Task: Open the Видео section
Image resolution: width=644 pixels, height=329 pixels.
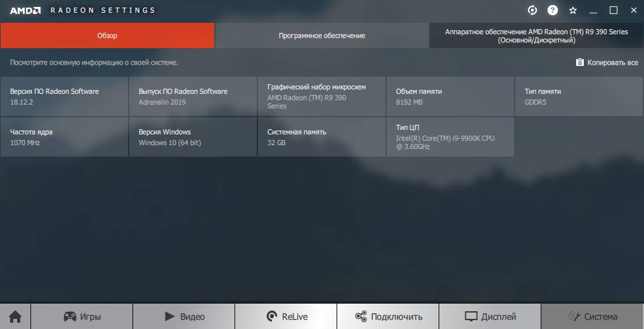Action: click(184, 317)
